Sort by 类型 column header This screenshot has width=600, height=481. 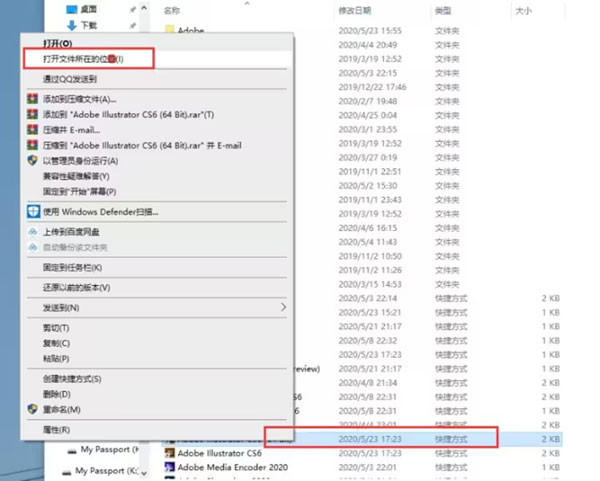pos(443,11)
